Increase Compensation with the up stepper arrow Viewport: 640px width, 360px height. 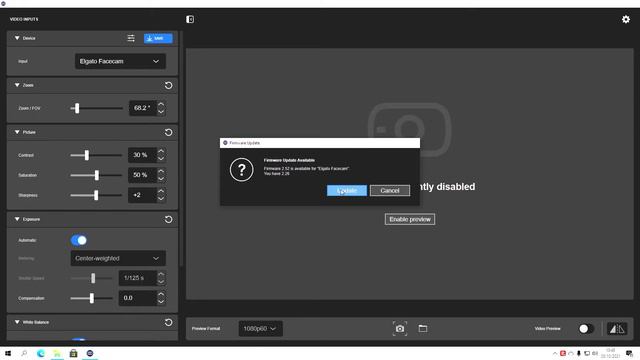(161, 295)
